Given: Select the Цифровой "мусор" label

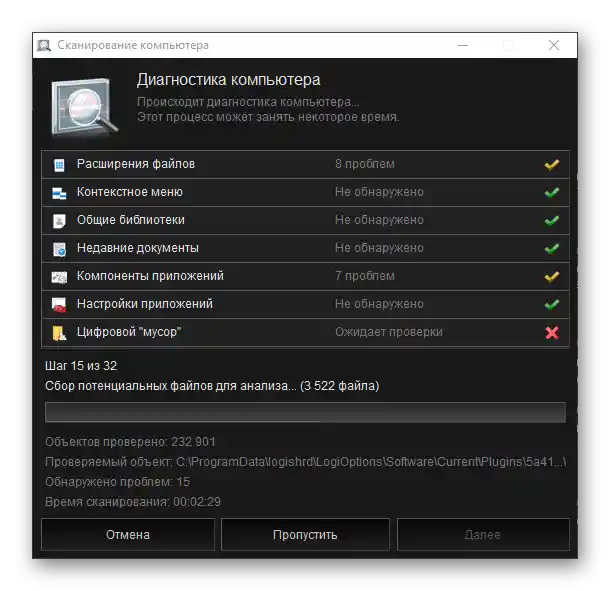Looking at the screenshot, I should pyautogui.click(x=129, y=332).
